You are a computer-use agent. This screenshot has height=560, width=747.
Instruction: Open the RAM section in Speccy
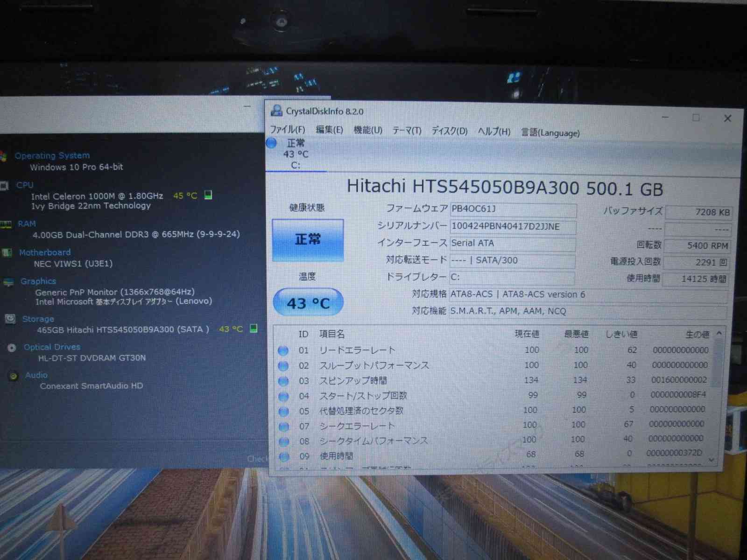[27, 224]
